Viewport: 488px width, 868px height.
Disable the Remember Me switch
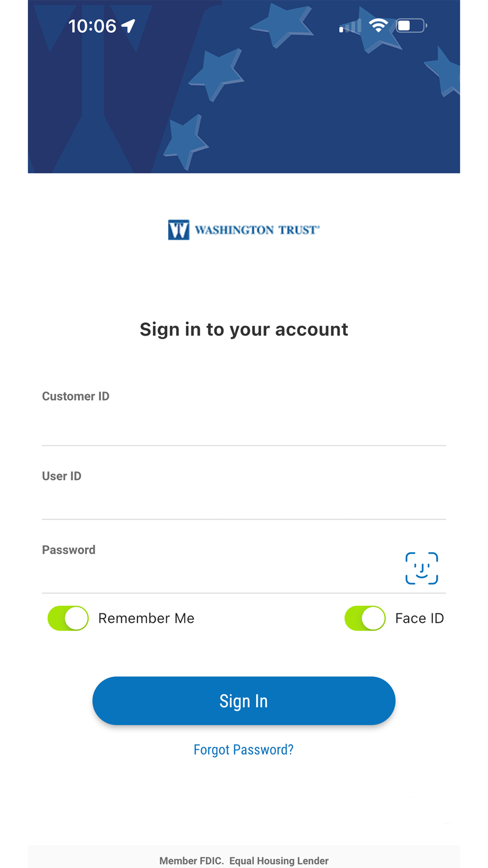[x=68, y=618]
